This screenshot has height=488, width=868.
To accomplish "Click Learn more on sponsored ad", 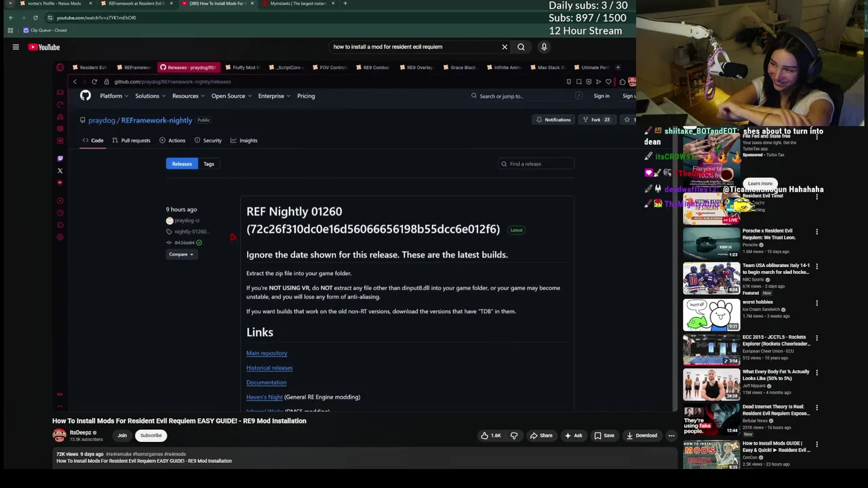I will coord(760,184).
